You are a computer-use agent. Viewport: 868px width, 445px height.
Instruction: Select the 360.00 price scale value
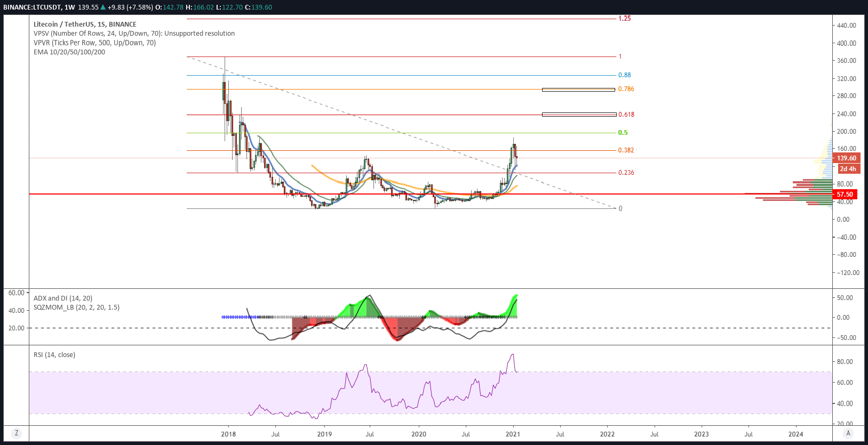pos(847,61)
